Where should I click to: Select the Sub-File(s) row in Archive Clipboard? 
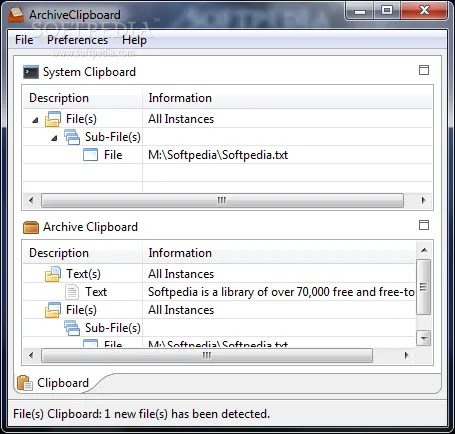point(219,328)
